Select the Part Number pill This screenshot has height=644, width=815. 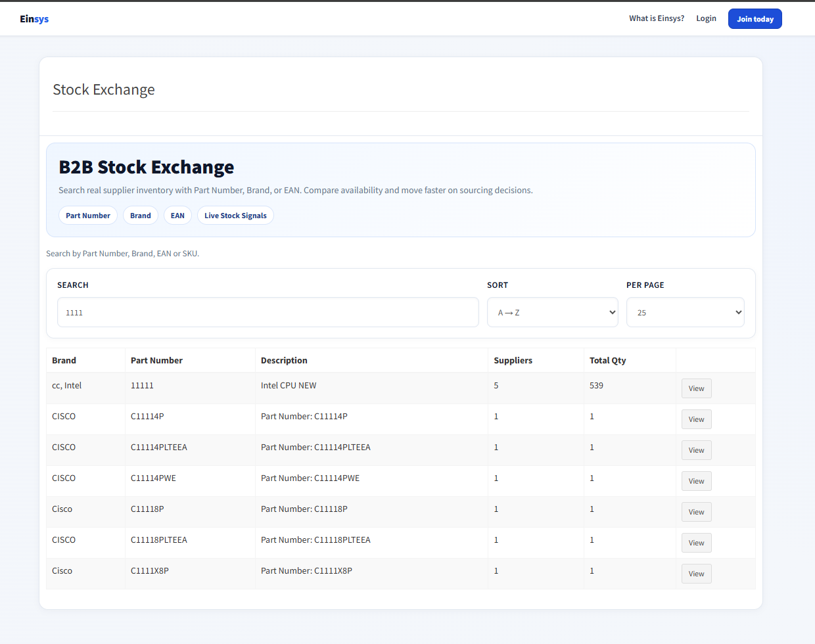[88, 216]
